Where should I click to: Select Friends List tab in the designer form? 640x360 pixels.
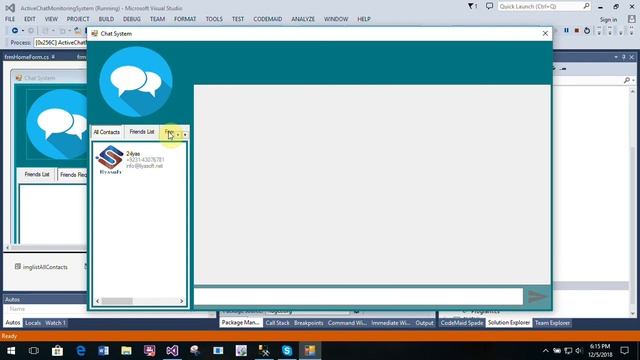[37, 174]
